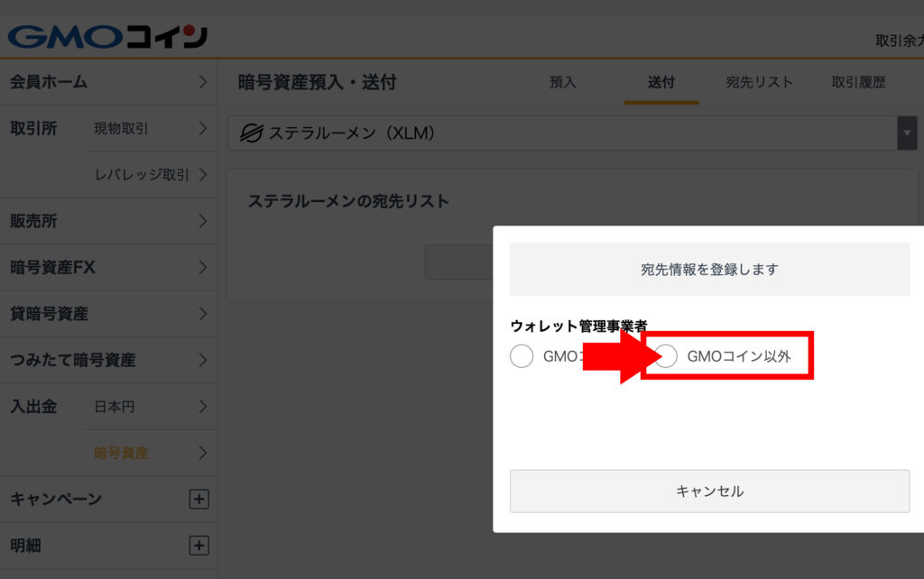924x579 pixels.
Task: Switch to the 送付 tab
Action: pos(661,82)
